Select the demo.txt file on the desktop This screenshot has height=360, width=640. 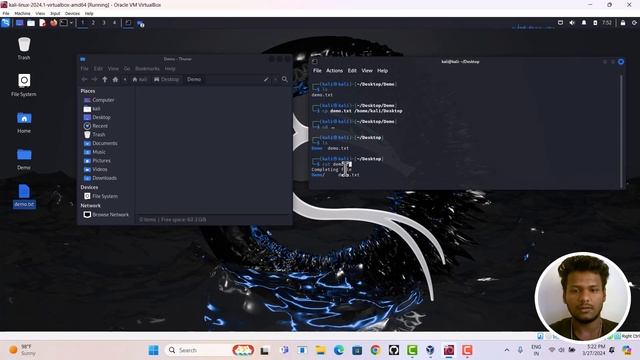24,196
